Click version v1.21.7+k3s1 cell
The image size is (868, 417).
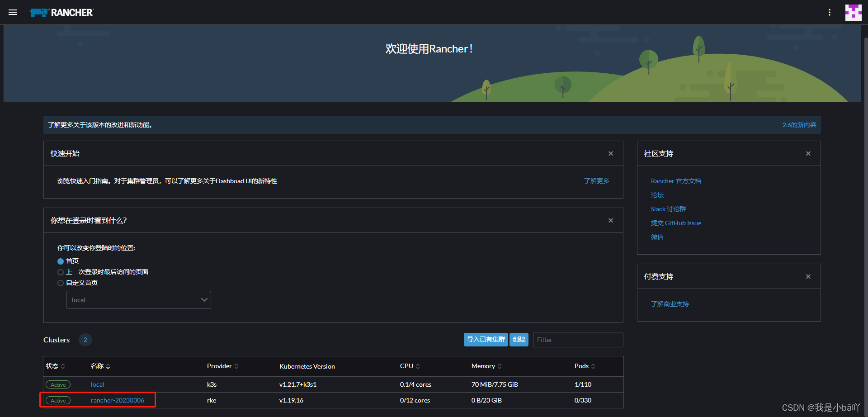[x=298, y=385]
